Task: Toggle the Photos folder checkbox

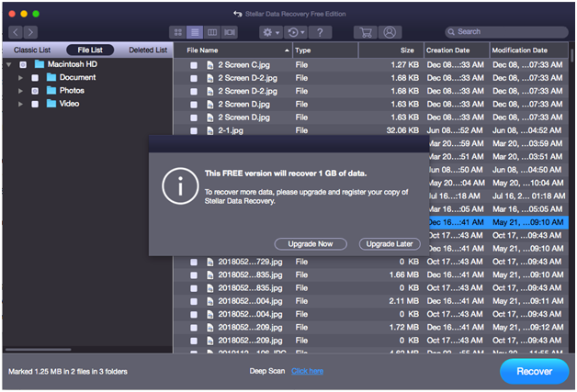Action: (35, 91)
